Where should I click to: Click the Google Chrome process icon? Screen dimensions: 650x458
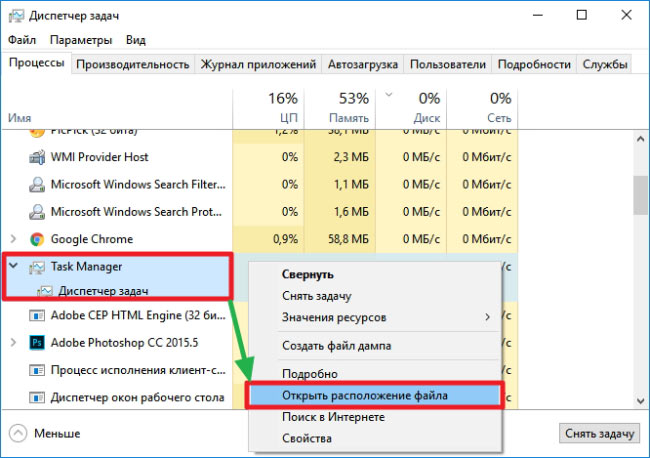click(36, 240)
